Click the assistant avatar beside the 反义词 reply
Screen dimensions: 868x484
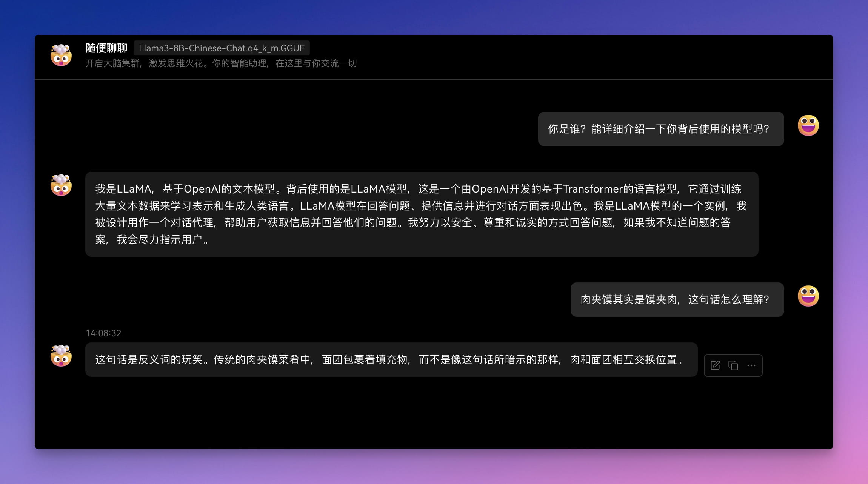pyautogui.click(x=61, y=356)
